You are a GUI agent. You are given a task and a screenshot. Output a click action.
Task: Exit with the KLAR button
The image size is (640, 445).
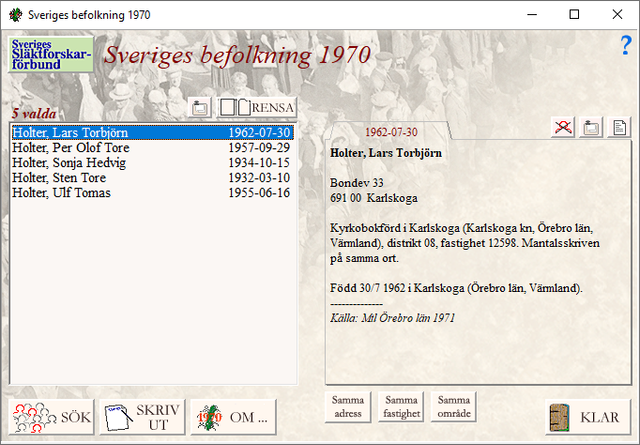click(588, 417)
